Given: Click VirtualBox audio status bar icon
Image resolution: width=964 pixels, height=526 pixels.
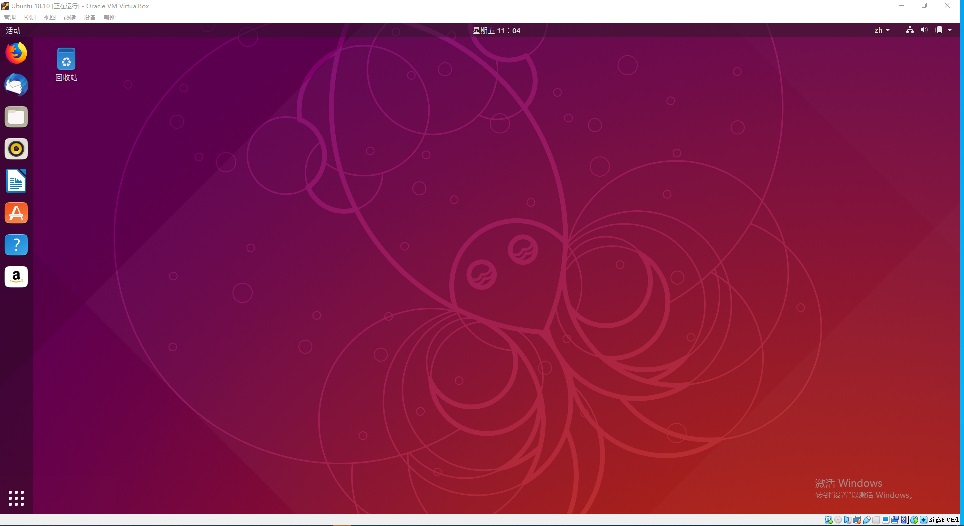Looking at the screenshot, I should [848, 520].
